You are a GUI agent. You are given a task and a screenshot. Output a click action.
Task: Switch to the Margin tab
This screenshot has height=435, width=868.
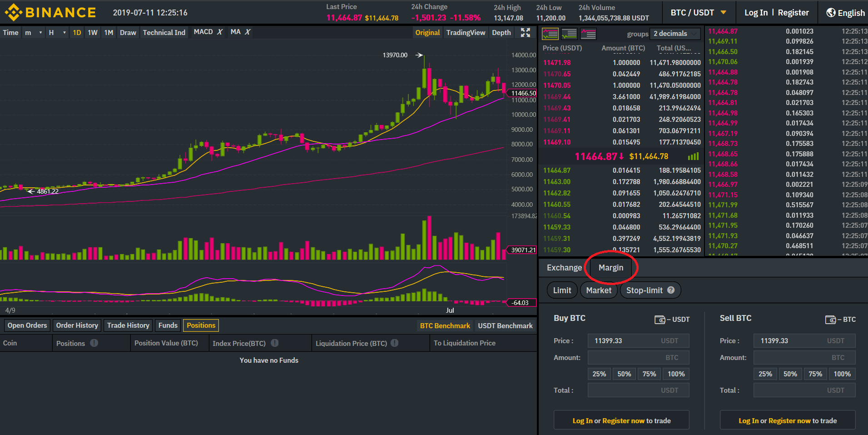coord(610,268)
